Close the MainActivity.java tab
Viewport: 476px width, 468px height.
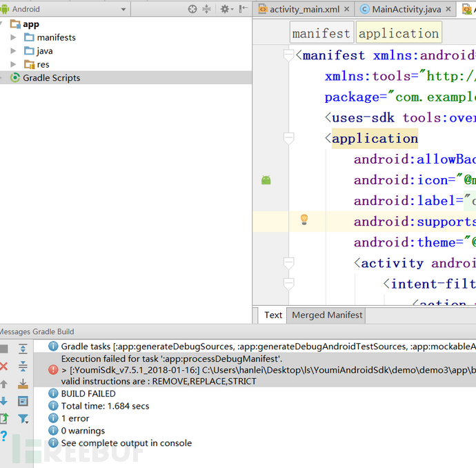448,9
